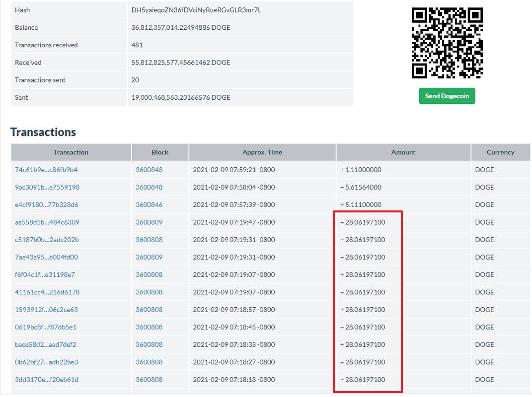This screenshot has width=532, height=397.
Task: Click the Block column header
Action: [x=160, y=152]
